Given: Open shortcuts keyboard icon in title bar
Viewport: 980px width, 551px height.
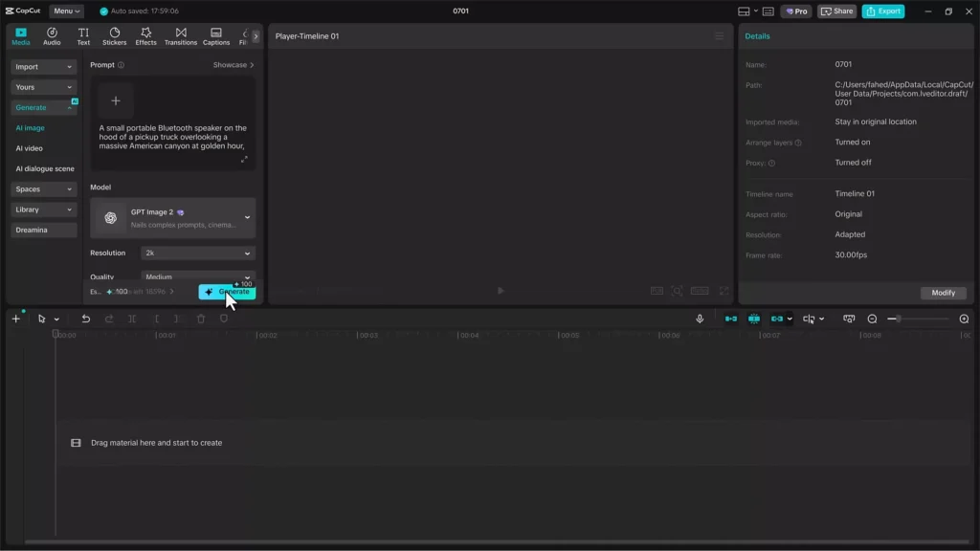Looking at the screenshot, I should [x=768, y=11].
